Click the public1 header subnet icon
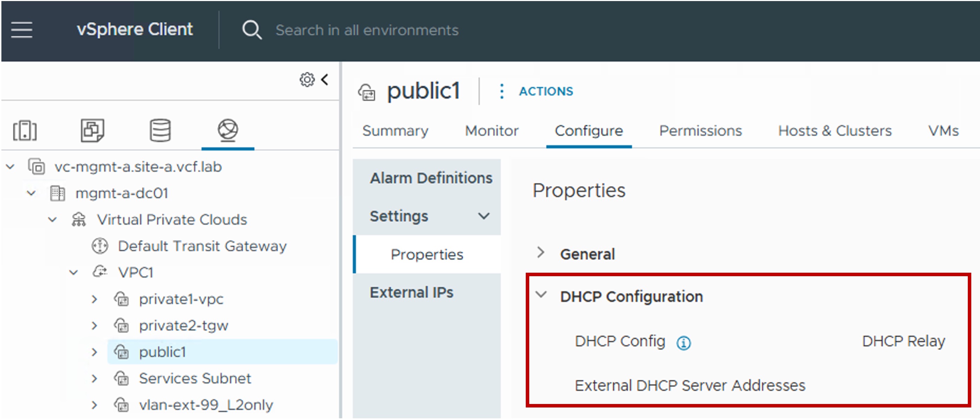 tap(367, 93)
